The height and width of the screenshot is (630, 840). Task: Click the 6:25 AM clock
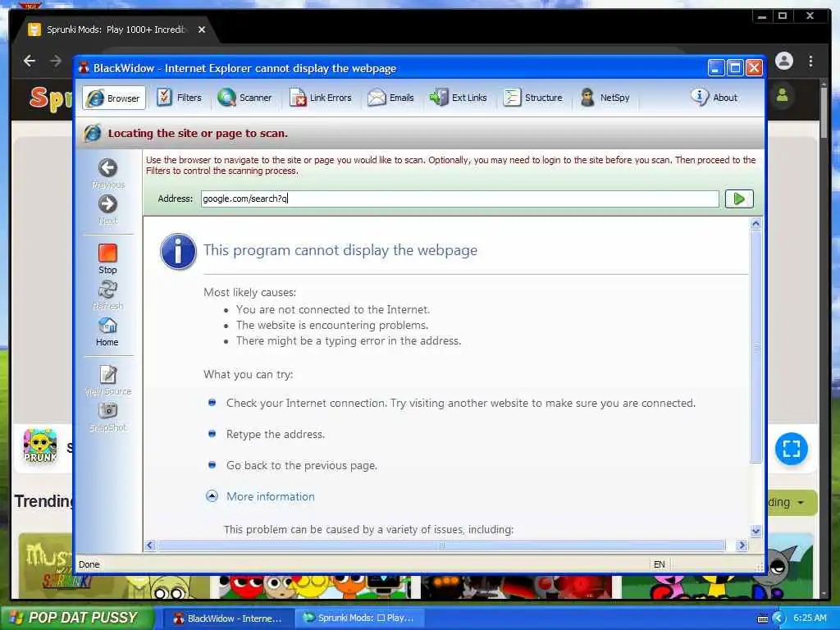(x=810, y=619)
